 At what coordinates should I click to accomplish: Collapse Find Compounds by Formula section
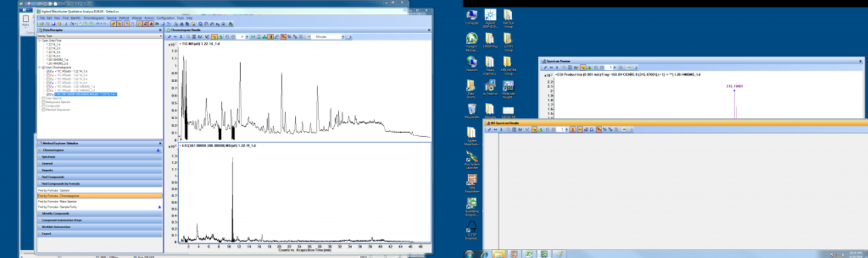pos(99,184)
